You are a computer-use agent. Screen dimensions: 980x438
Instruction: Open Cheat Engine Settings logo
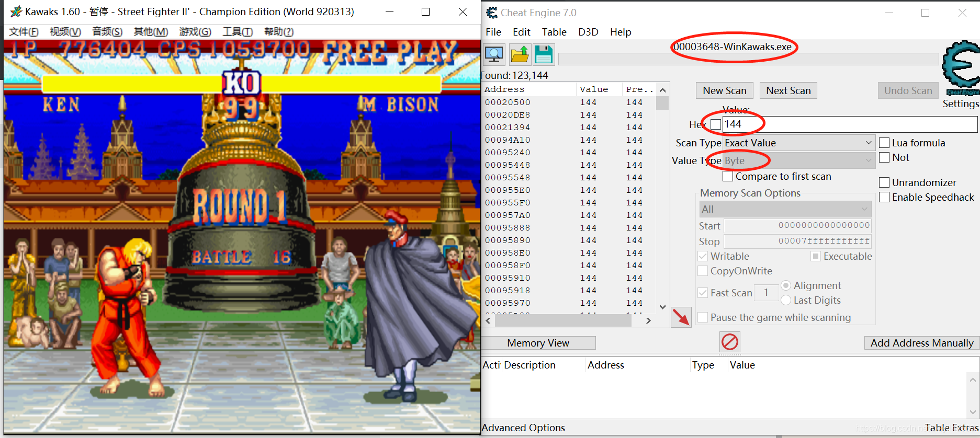pyautogui.click(x=961, y=69)
